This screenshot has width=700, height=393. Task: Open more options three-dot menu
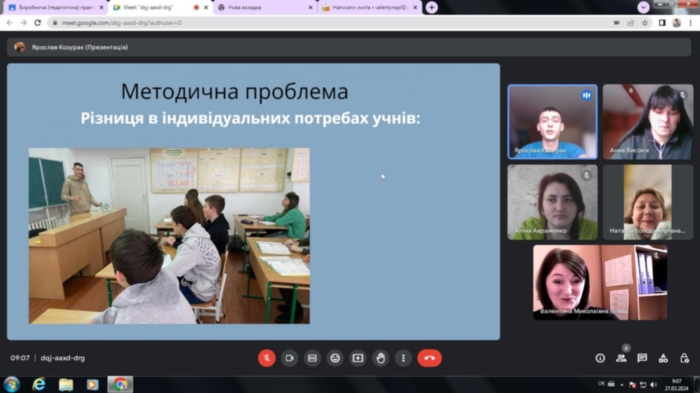[403, 358]
